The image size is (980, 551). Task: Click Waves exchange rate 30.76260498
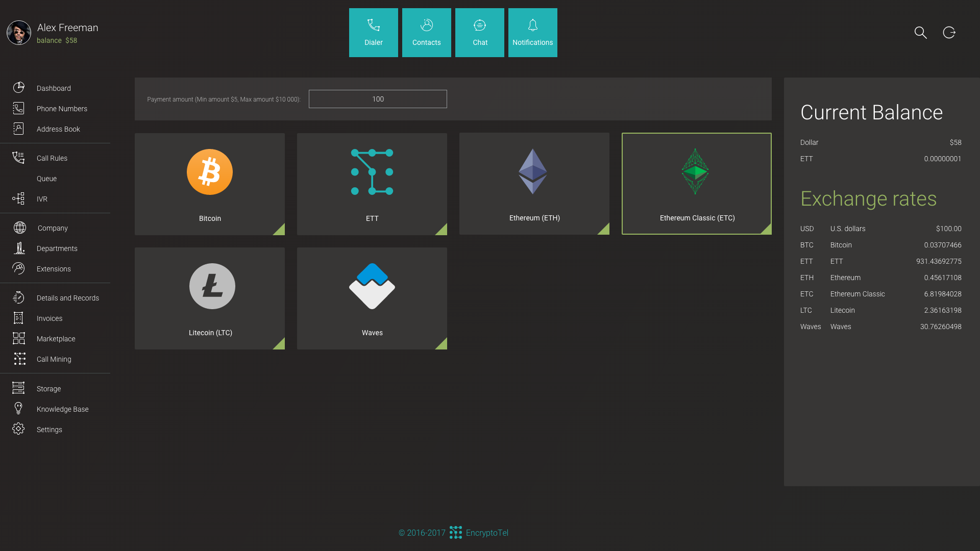[941, 327]
